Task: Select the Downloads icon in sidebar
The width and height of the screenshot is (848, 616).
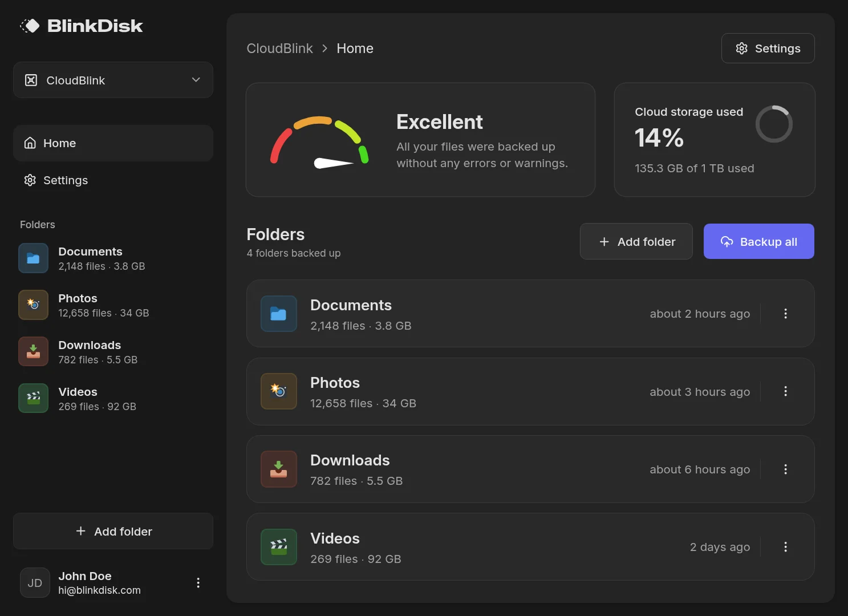Action: tap(33, 351)
